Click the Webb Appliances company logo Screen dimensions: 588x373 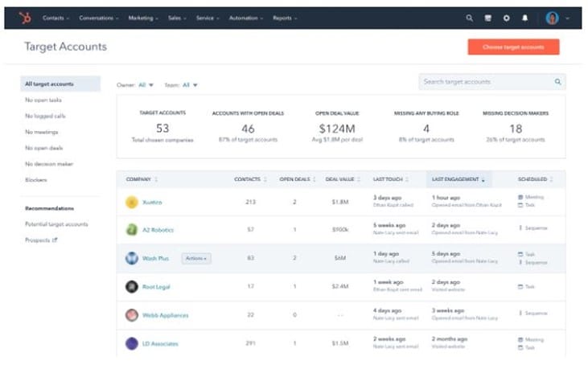pos(132,315)
